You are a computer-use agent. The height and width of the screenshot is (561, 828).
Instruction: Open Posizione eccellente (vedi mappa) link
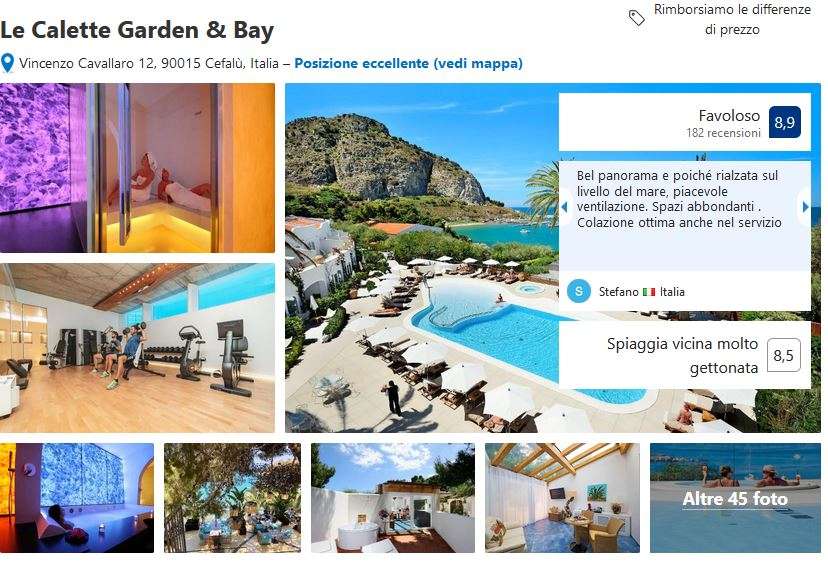tap(408, 63)
